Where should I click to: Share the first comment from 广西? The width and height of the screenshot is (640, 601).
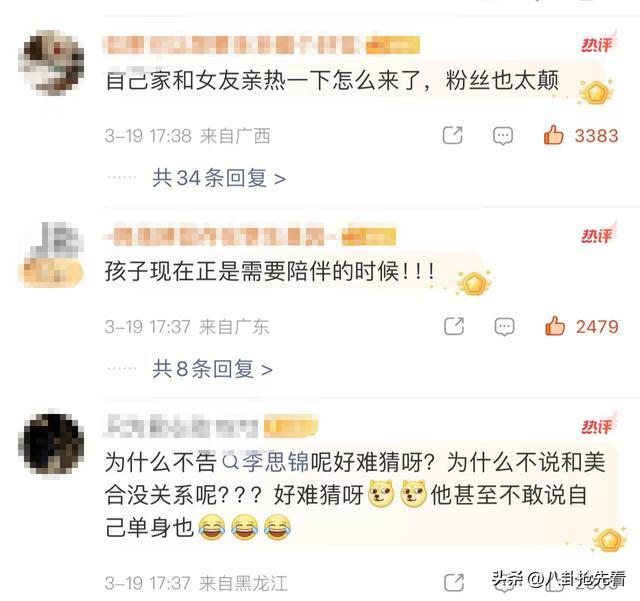point(453,135)
